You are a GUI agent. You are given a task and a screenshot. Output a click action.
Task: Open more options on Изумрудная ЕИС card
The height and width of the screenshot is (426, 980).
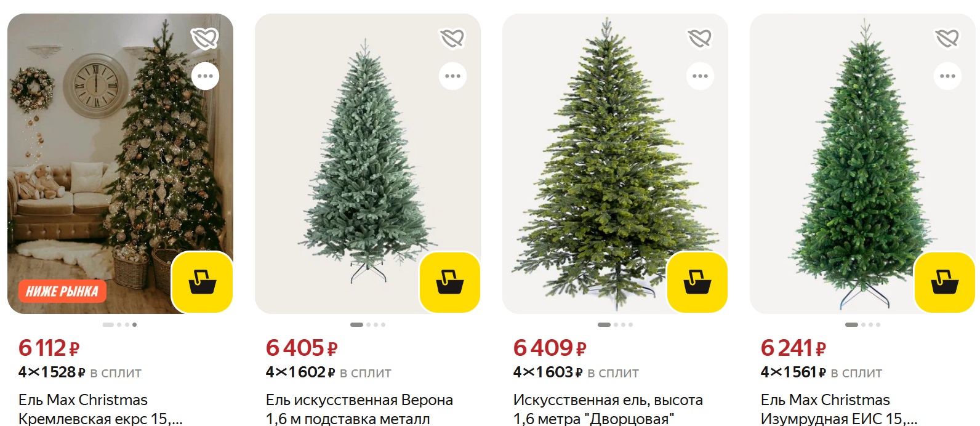tap(947, 76)
